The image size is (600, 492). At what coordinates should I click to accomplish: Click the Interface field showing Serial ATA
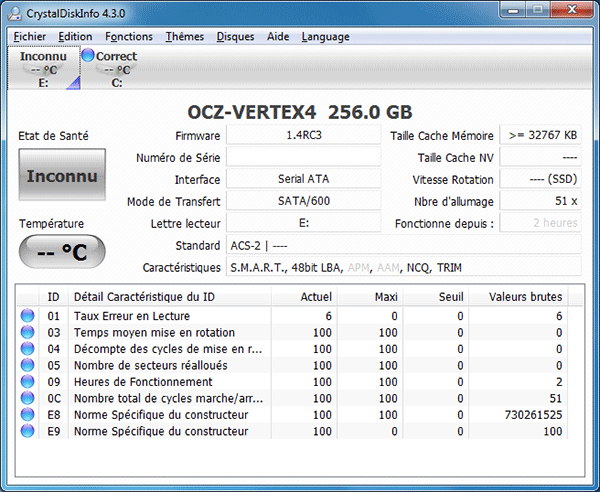303,179
